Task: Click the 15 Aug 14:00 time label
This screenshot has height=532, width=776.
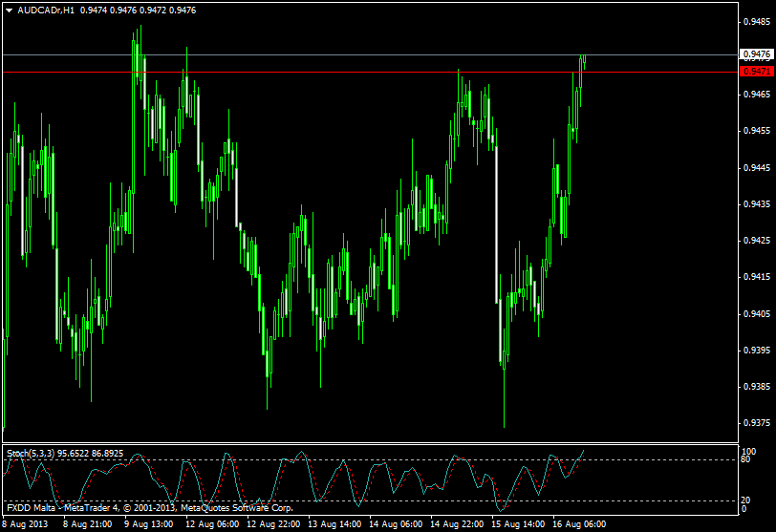Action: coord(518,524)
